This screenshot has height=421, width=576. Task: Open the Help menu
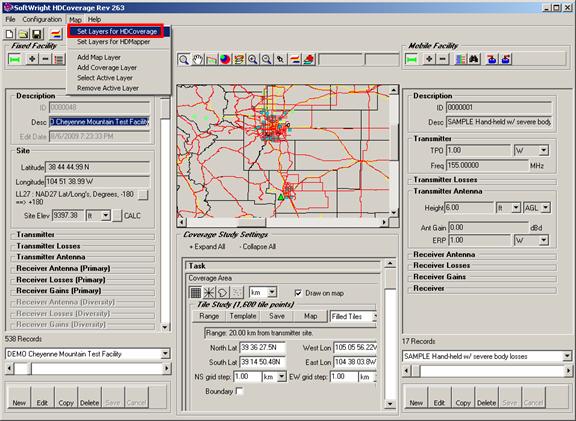[94, 19]
